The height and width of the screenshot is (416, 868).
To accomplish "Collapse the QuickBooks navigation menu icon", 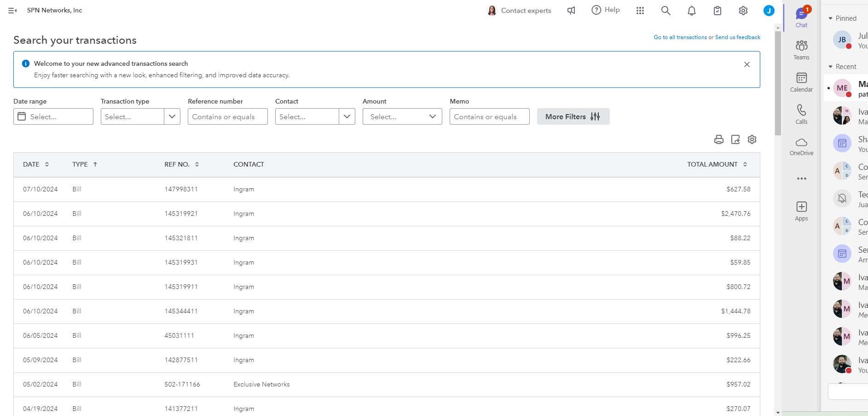I will (12, 11).
